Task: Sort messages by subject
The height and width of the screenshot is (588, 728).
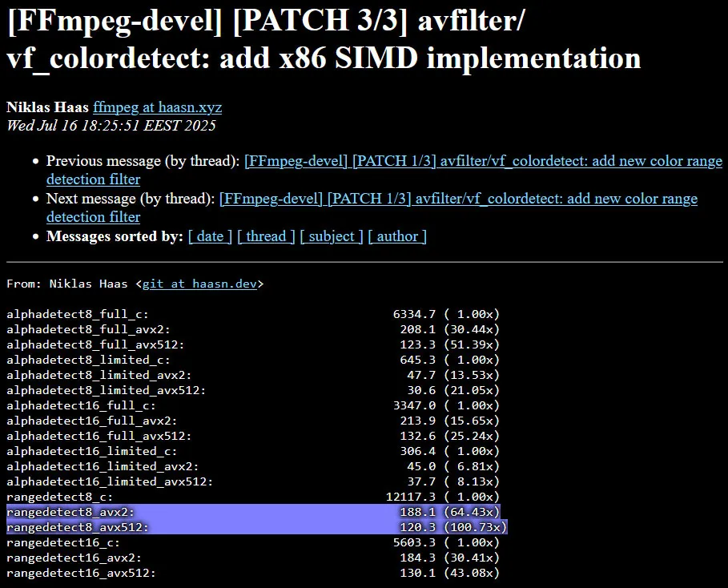Action: coord(332,236)
